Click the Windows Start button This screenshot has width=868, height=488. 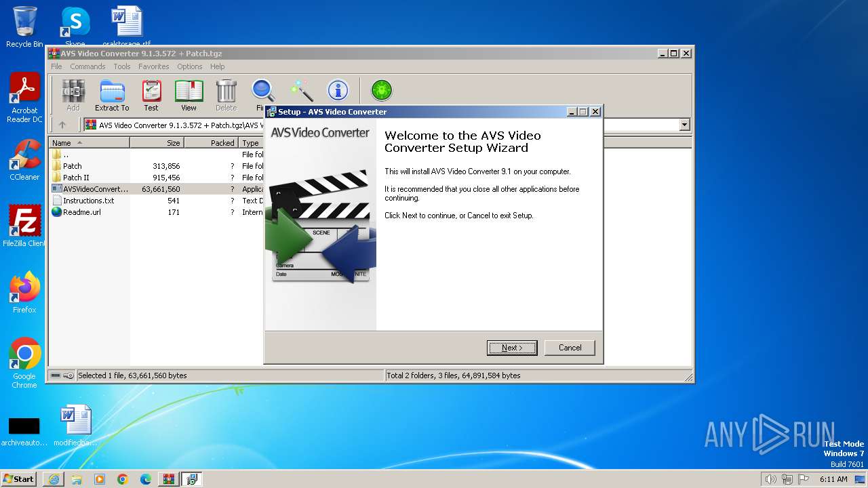[19, 479]
